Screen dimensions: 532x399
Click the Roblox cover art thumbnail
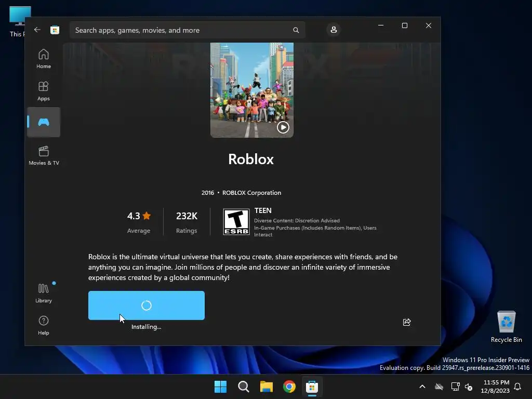252,90
